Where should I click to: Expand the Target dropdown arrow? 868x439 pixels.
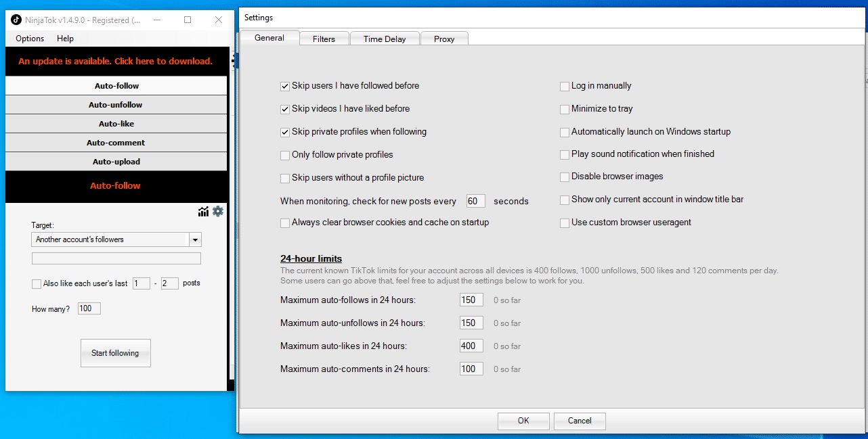[195, 239]
